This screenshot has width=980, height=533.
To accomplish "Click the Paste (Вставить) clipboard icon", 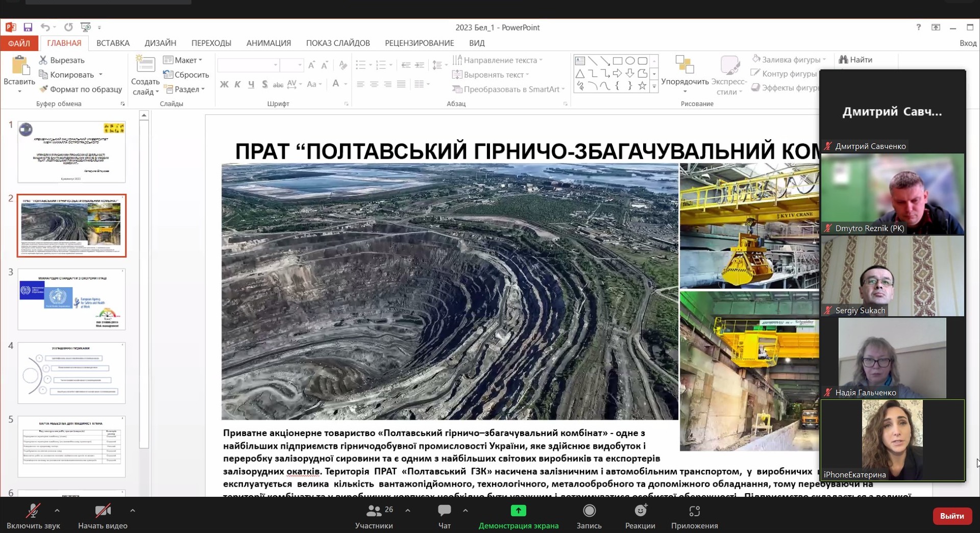I will (x=19, y=65).
